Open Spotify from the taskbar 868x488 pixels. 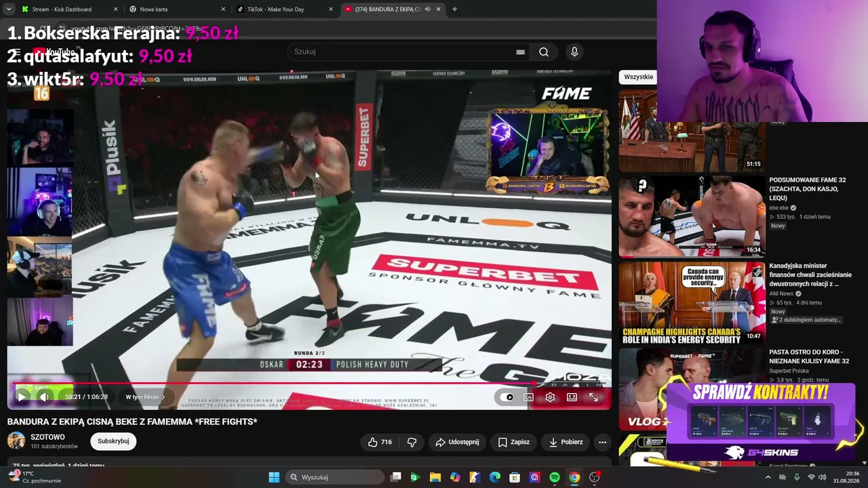tap(555, 477)
